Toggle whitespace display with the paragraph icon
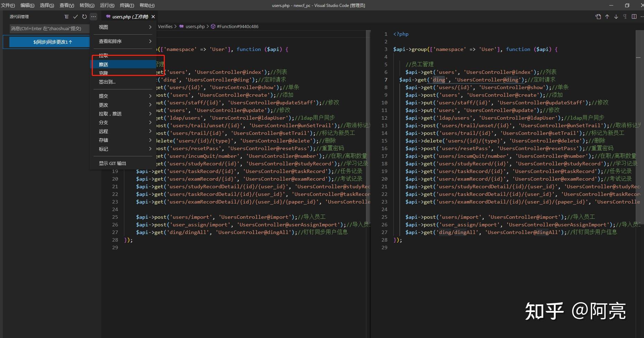The image size is (644, 338). (625, 17)
